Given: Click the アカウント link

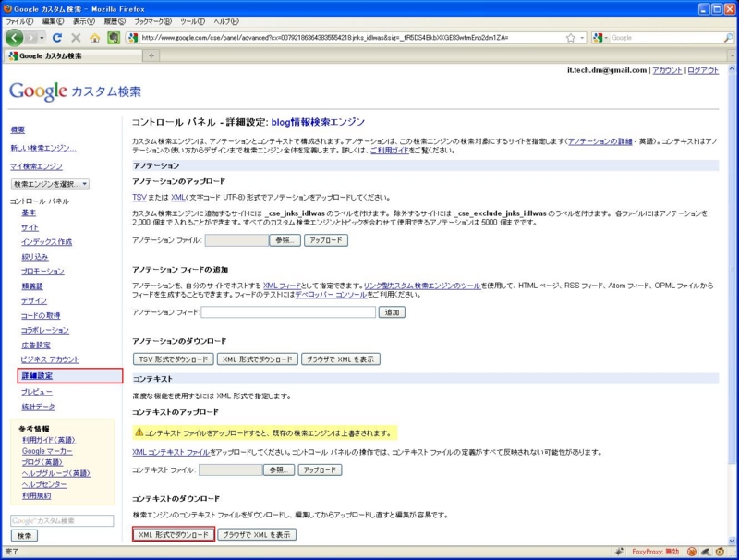Looking at the screenshot, I should [667, 70].
